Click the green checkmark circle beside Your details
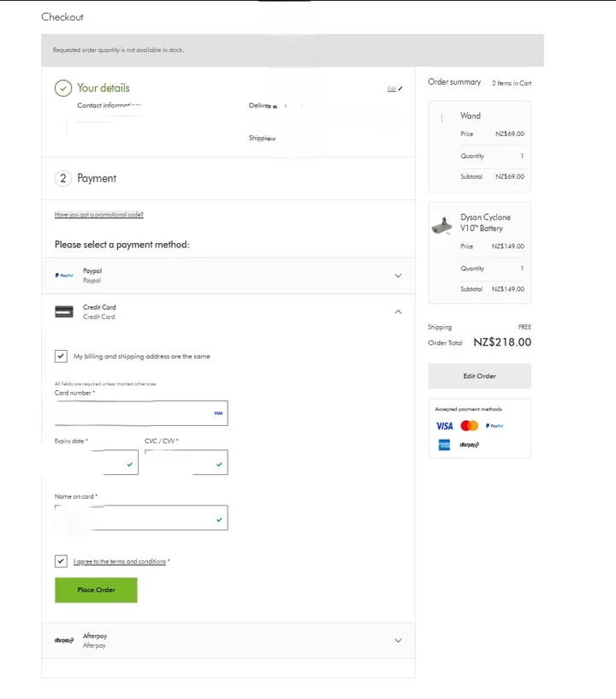Screen dimensions: 616x699 [x=62, y=88]
